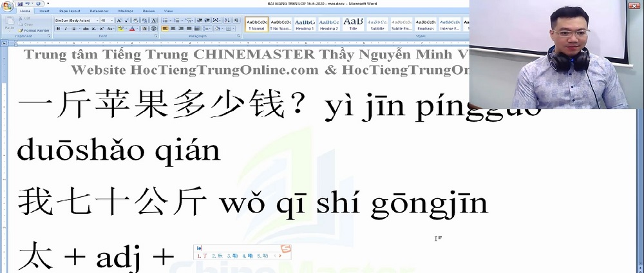Screen dimensions: 644x273
Task: Insert enclosed character
Action: [x=154, y=29]
